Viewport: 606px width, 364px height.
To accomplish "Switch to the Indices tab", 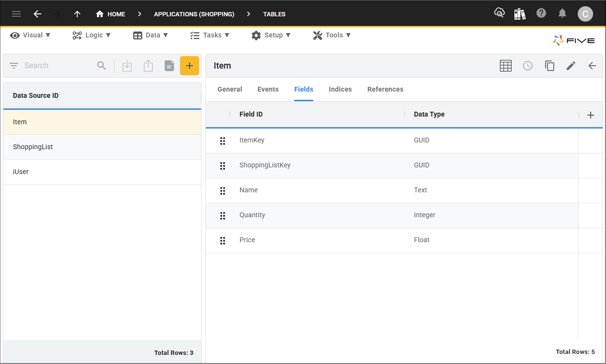I will point(340,89).
